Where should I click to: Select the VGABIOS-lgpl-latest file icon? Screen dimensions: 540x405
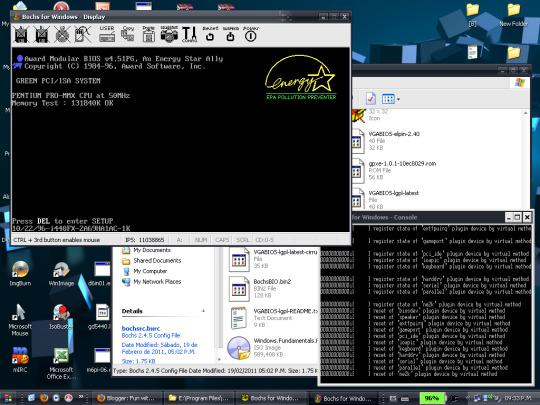pyautogui.click(x=358, y=199)
